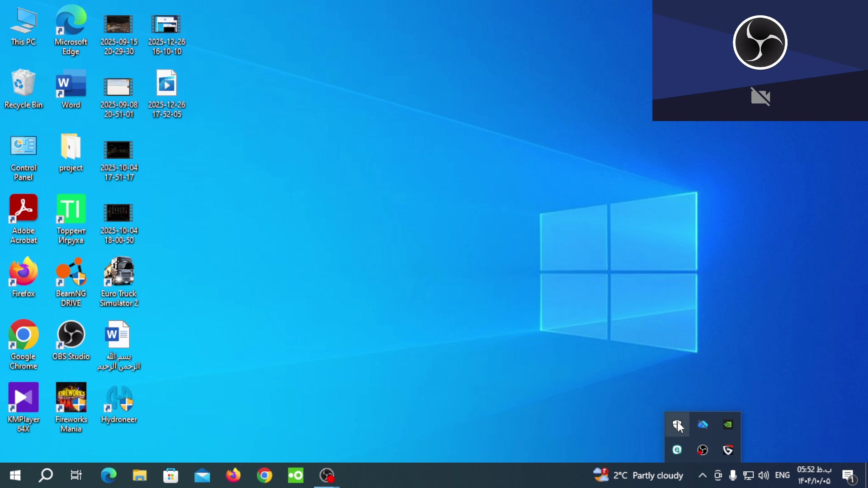Click the network status tray icon

pyautogui.click(x=748, y=475)
